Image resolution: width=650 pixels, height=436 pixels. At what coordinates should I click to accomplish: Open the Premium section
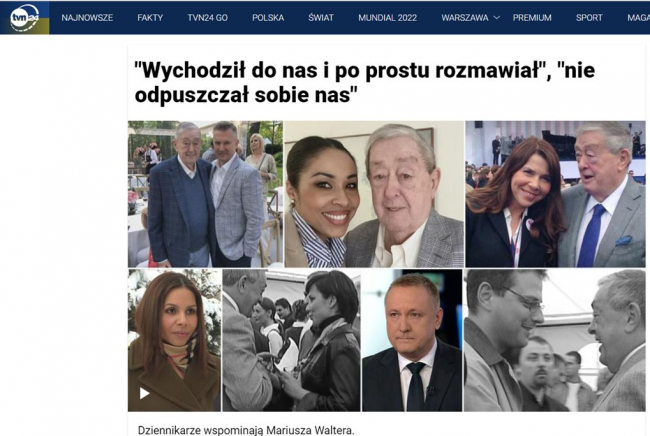coord(532,18)
